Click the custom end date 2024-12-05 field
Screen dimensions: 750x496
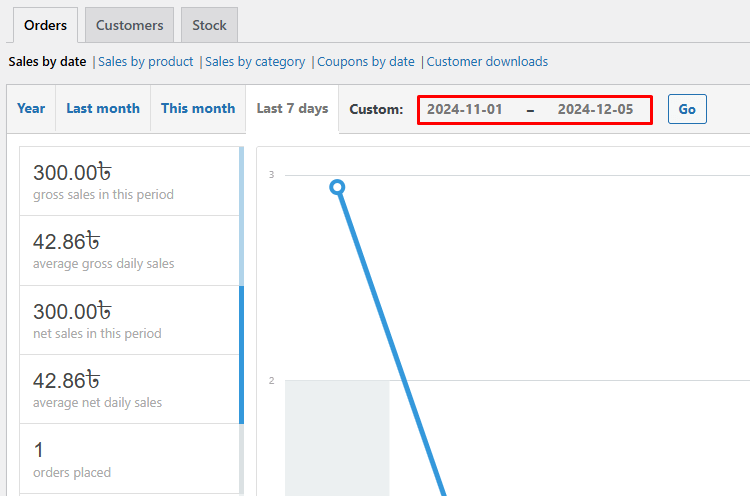coord(595,110)
